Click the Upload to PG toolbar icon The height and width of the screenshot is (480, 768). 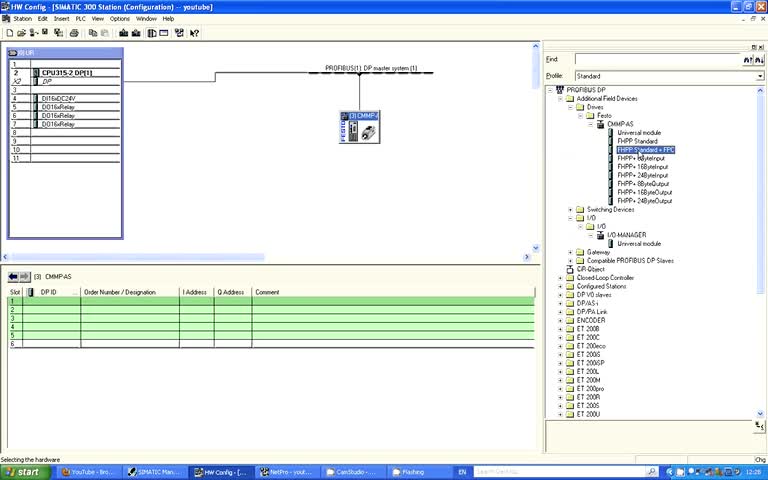136,33
